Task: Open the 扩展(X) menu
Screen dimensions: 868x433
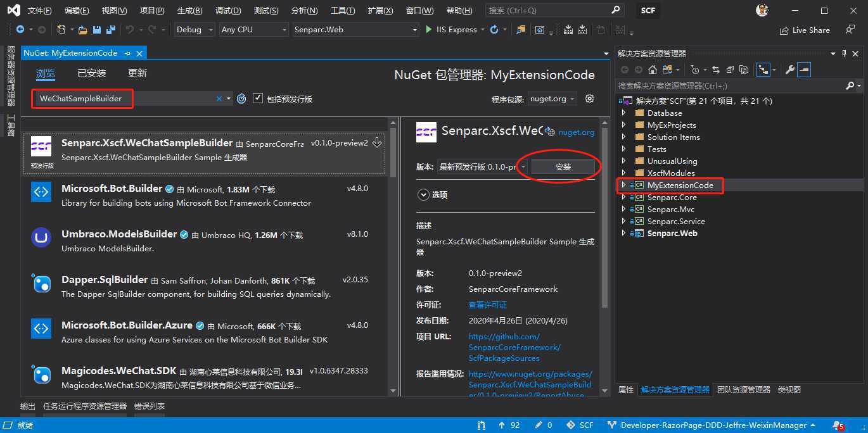Action: [380, 11]
